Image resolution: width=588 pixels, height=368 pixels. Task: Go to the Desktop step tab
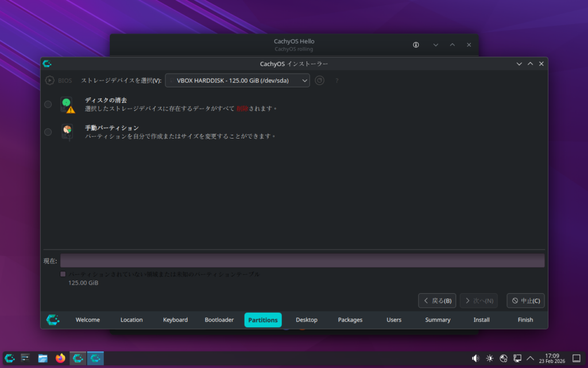(306, 320)
